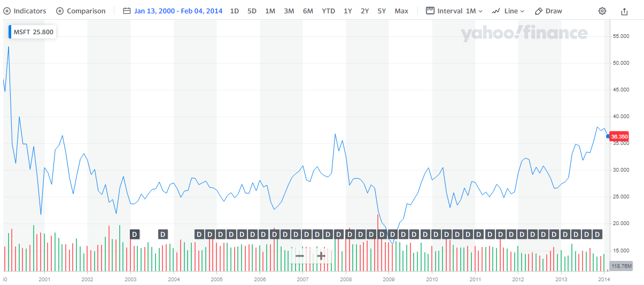Image resolution: width=644 pixels, height=285 pixels.
Task: Activate the Draw tool
Action: tap(548, 11)
